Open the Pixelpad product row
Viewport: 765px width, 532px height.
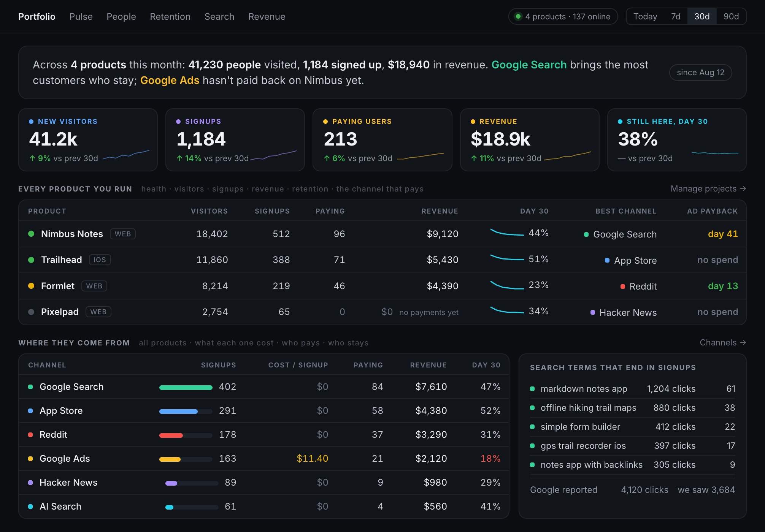382,312
